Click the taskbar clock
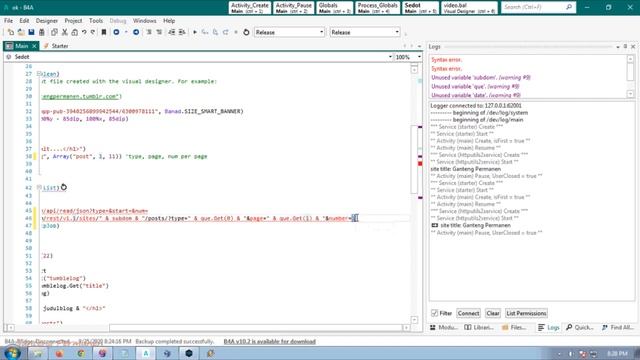This screenshot has width=640, height=360. click(617, 353)
